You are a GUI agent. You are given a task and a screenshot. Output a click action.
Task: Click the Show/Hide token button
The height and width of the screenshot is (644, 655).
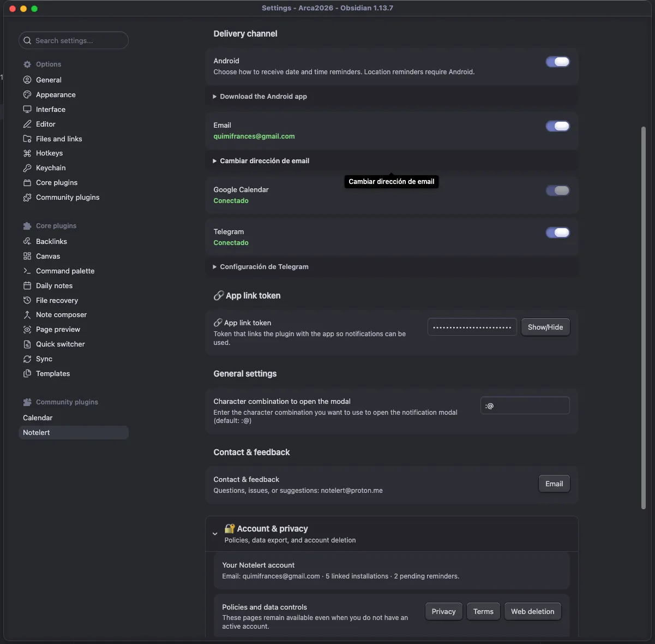coord(545,327)
